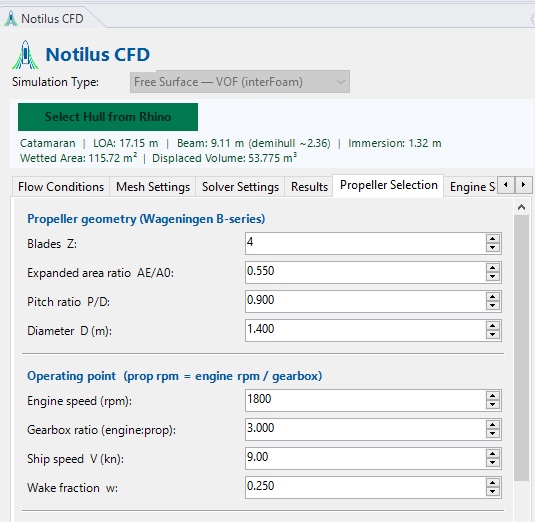This screenshot has height=522, width=535.
Task: Click the Immersion: 1.32 m text
Action: click(395, 143)
